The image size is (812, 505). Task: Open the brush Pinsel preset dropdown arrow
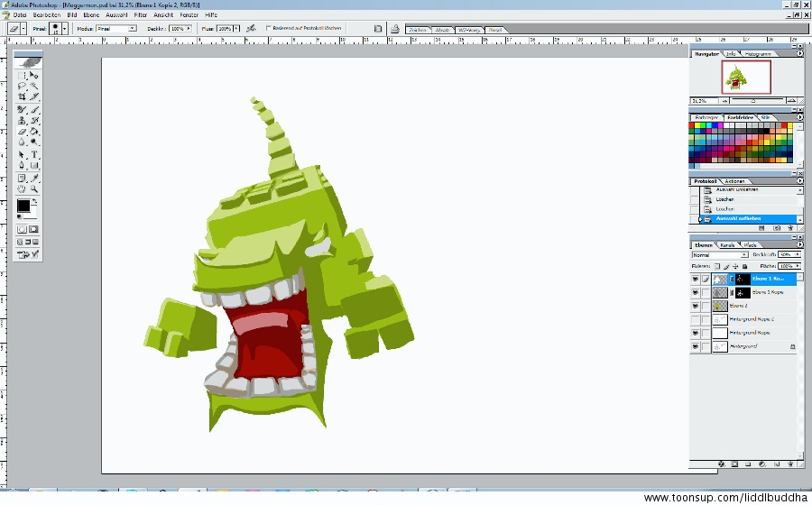[x=65, y=29]
